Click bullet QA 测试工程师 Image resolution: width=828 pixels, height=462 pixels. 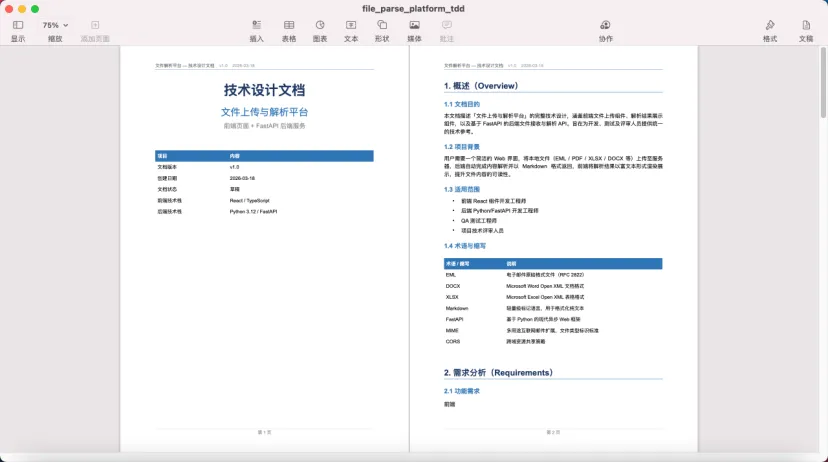479,221
